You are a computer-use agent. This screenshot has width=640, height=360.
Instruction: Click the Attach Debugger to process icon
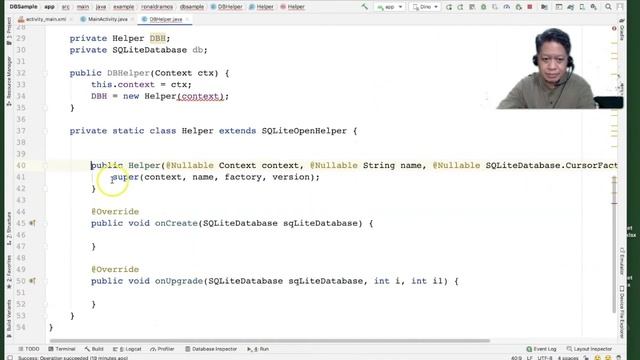(518, 7)
